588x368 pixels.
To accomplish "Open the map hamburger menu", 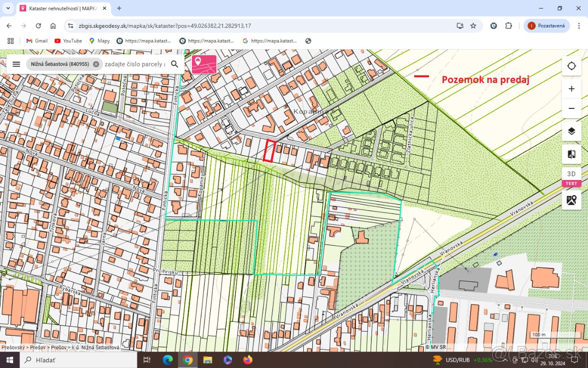I will tap(16, 64).
